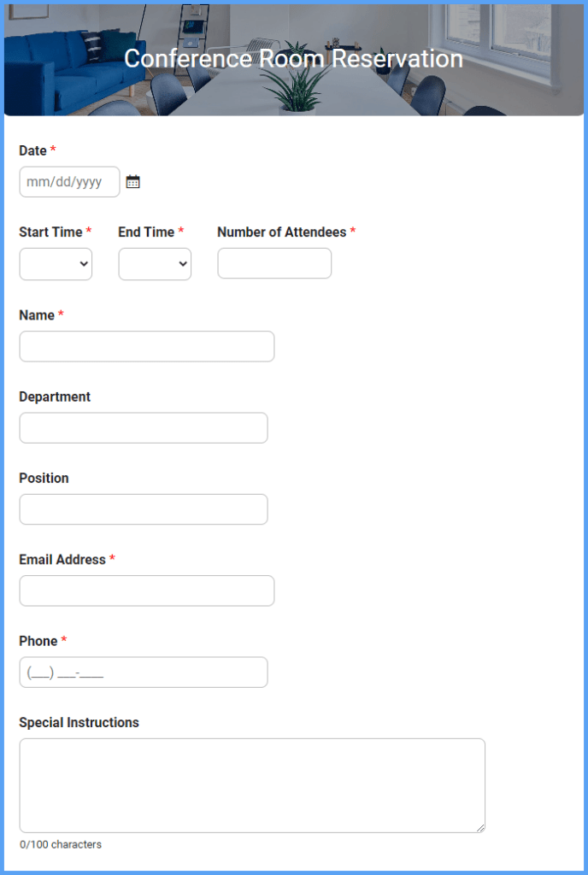
Task: Click the textarea resize grip handle
Action: click(x=481, y=828)
